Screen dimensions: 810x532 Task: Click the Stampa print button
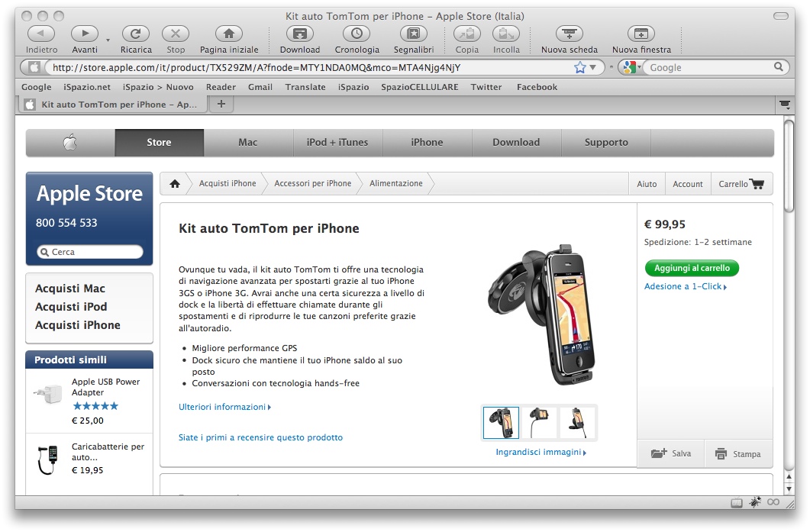738,454
